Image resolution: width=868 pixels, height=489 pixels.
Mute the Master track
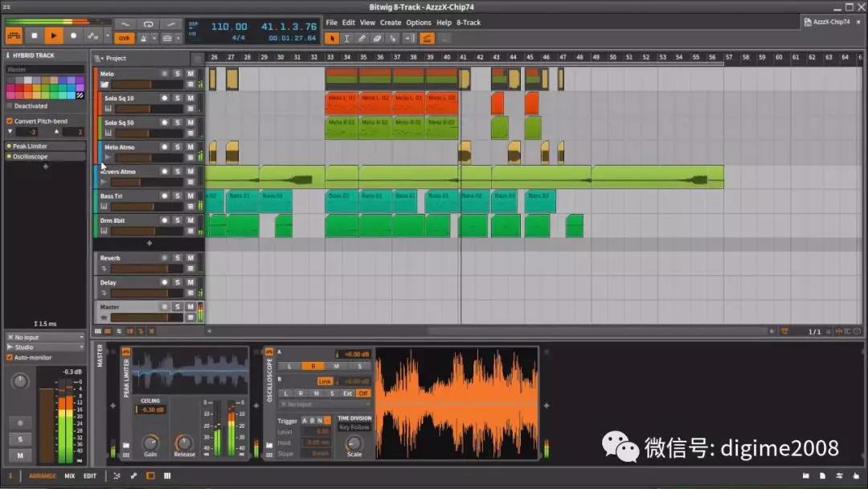[190, 306]
